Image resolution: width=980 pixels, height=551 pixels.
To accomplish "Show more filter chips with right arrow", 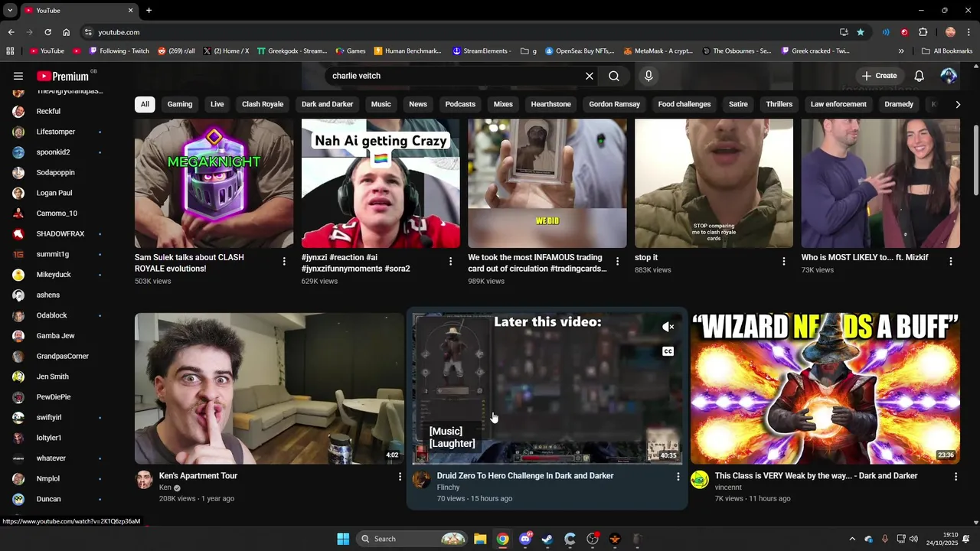I will 958,104.
